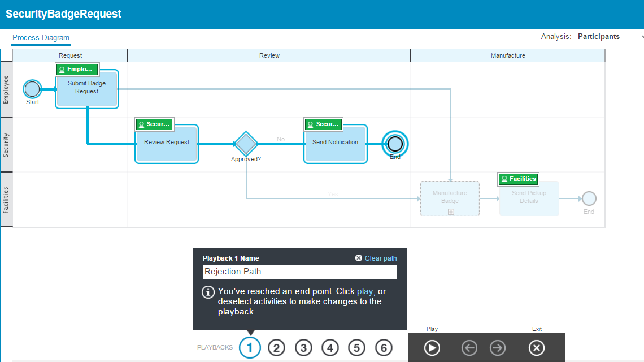
Task: Click the No path label
Action: (281, 139)
